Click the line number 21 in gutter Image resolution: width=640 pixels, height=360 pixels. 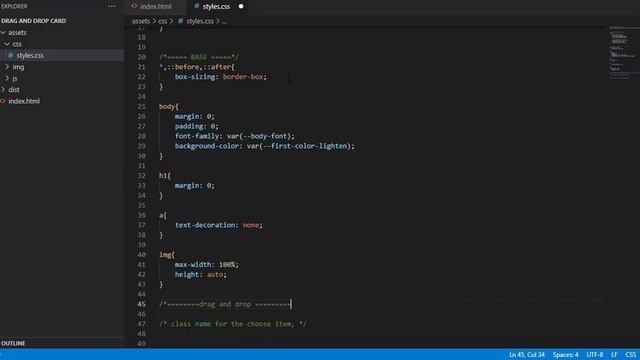pos(141,67)
